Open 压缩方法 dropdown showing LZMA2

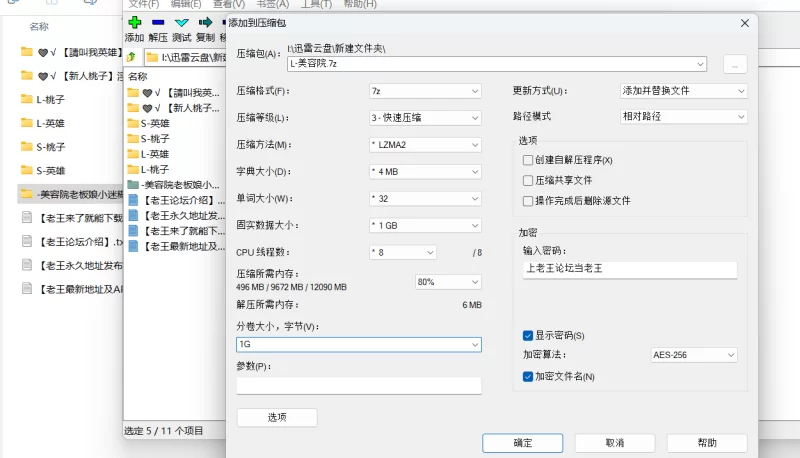pos(425,145)
